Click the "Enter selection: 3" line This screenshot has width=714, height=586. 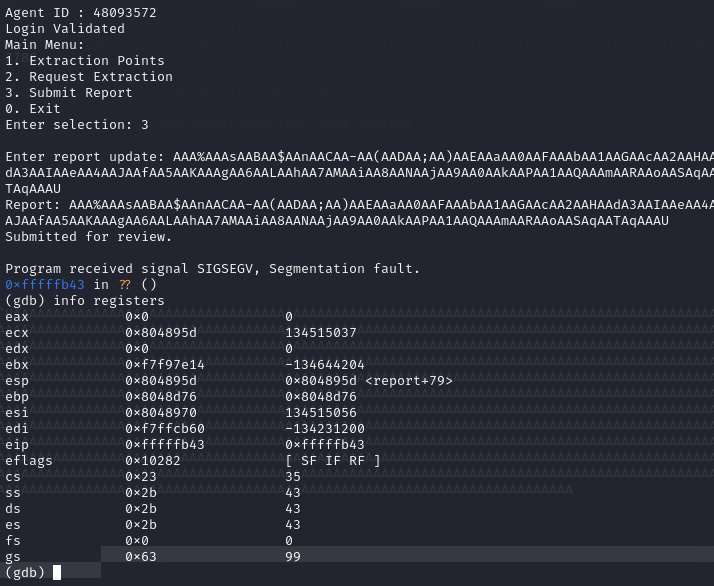77,125
